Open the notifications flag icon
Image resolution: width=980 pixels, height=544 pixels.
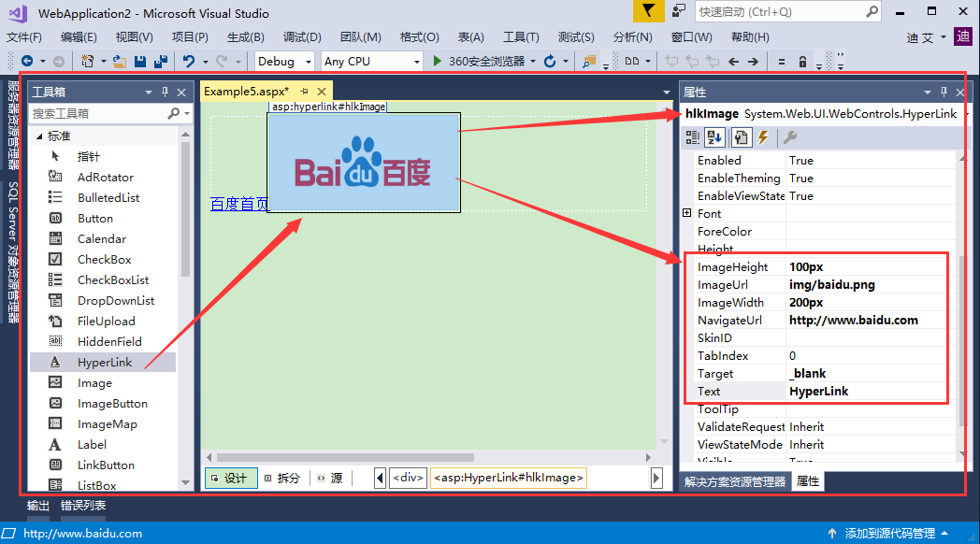pos(648,11)
